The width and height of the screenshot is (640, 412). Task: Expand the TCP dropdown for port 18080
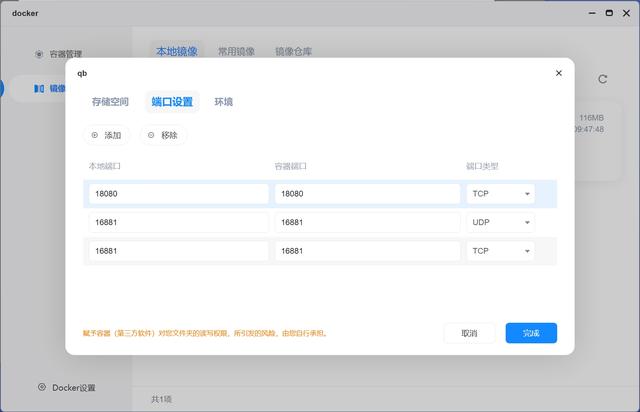[x=500, y=194]
